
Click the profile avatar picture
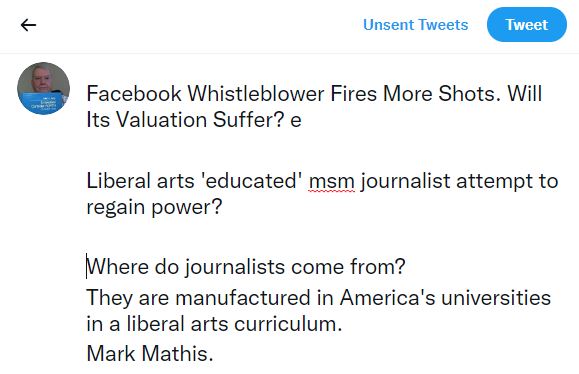(x=44, y=88)
